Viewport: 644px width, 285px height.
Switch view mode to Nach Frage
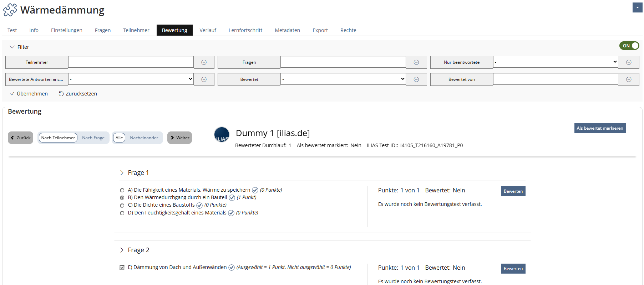coord(93,138)
